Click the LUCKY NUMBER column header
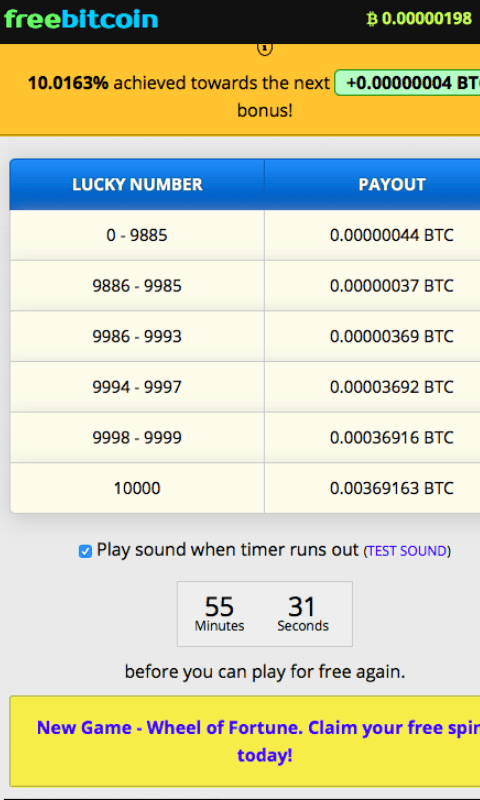 pyautogui.click(x=137, y=184)
